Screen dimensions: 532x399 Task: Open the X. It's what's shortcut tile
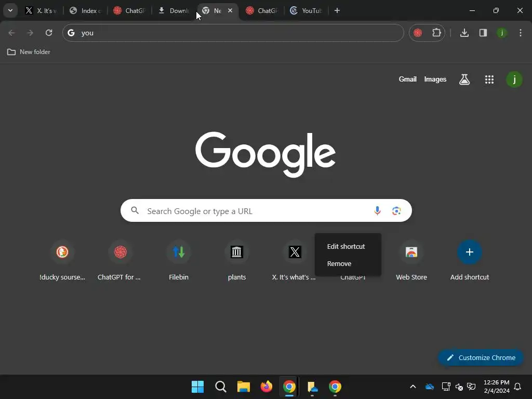click(x=294, y=261)
